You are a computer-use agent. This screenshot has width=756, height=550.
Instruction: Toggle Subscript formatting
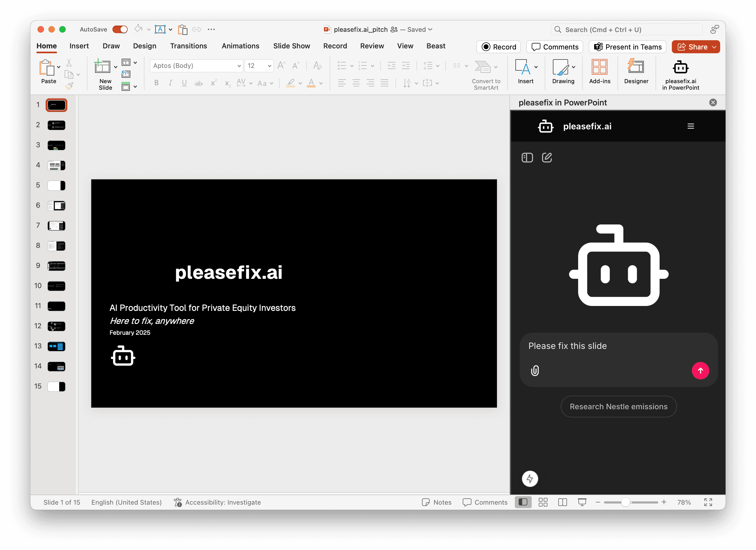point(228,83)
